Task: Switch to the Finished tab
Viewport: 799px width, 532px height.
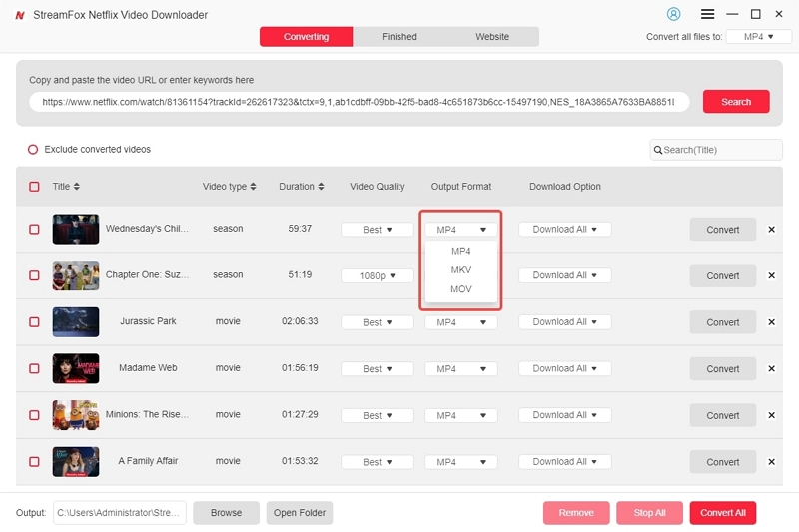Action: pyautogui.click(x=399, y=37)
